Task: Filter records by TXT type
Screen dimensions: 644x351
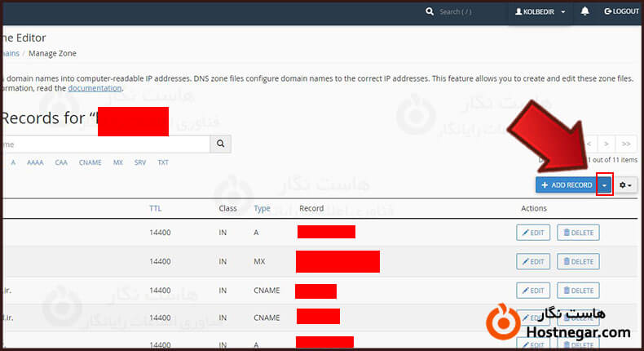Action: (x=163, y=162)
